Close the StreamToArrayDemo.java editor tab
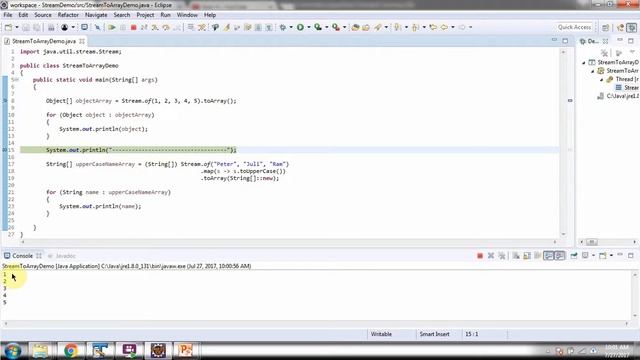 82,41
